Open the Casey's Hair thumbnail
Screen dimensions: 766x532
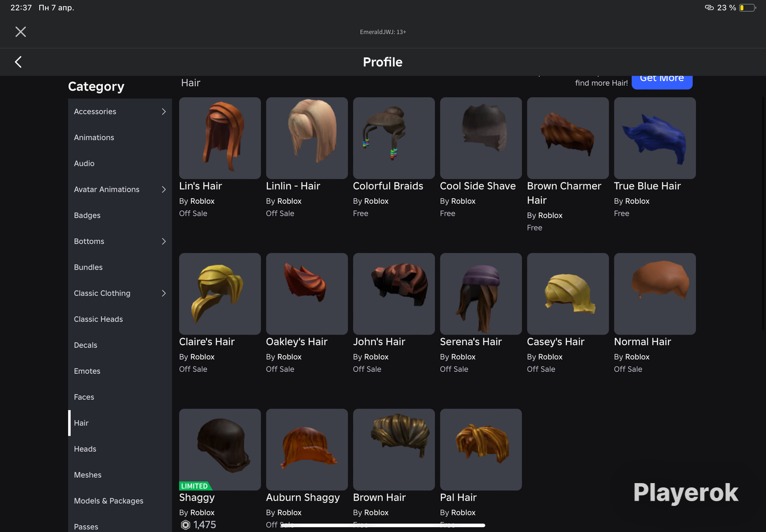click(568, 294)
